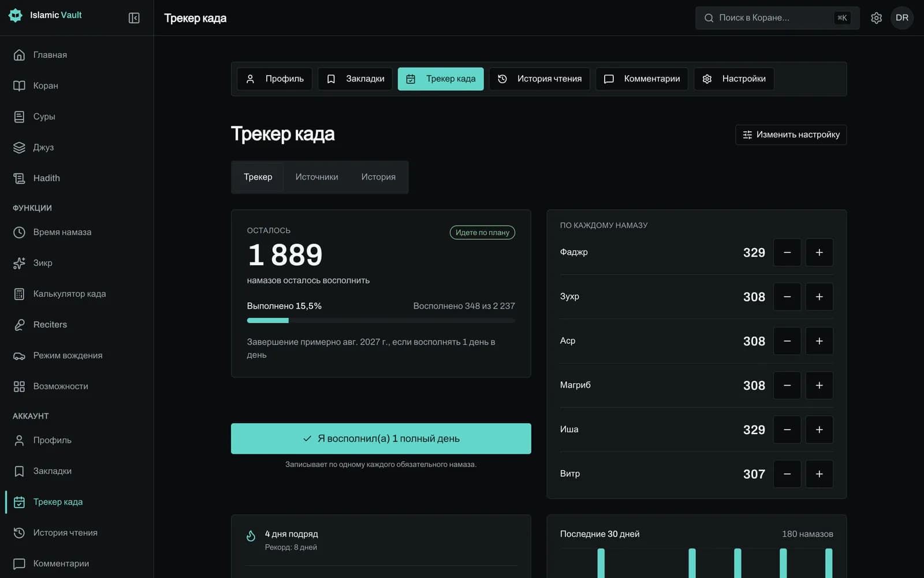Open Калькулятор када calculator icon
Viewport: 924px width, 578px height.
(19, 294)
